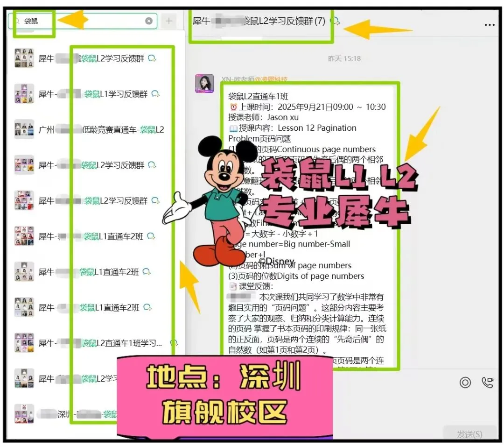Image resolution: width=504 pixels, height=447 pixels.
Task: Click the avatar of the 袋鼠L1学习反馈群 group
Action: 24,94
